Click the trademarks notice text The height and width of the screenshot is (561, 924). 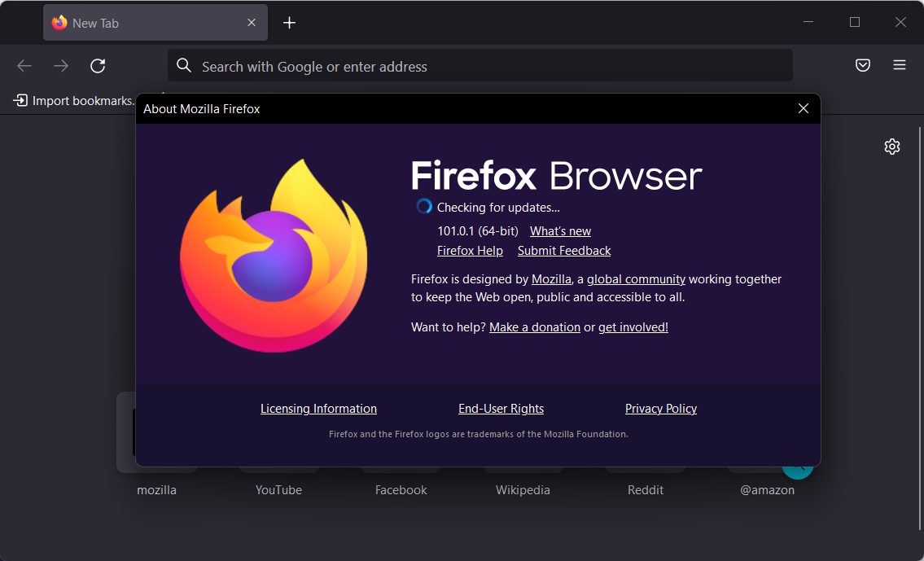479,434
